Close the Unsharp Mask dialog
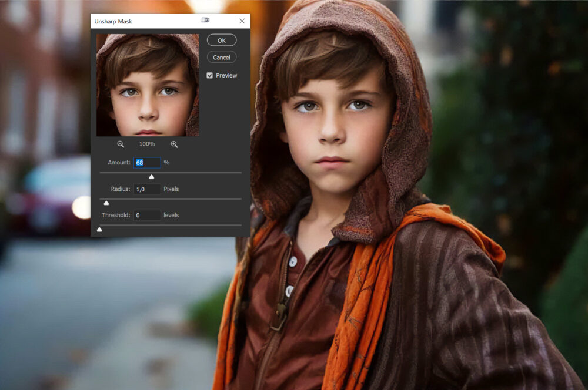 coord(242,21)
